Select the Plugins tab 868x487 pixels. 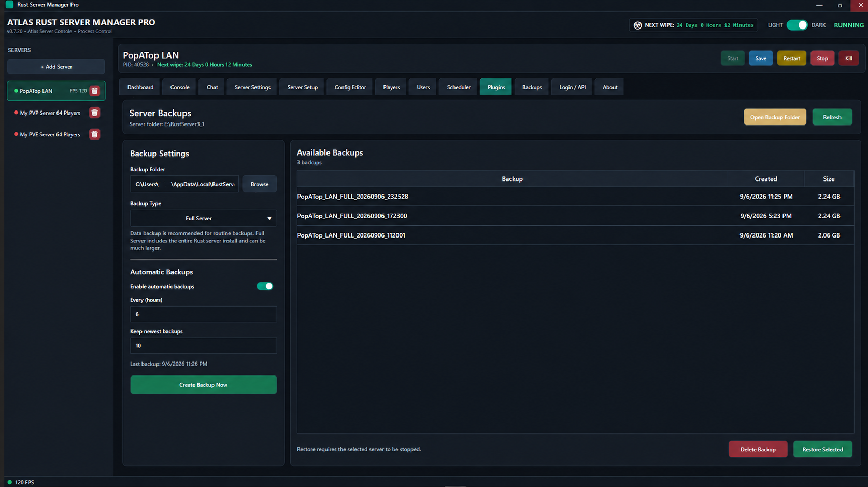(x=496, y=87)
